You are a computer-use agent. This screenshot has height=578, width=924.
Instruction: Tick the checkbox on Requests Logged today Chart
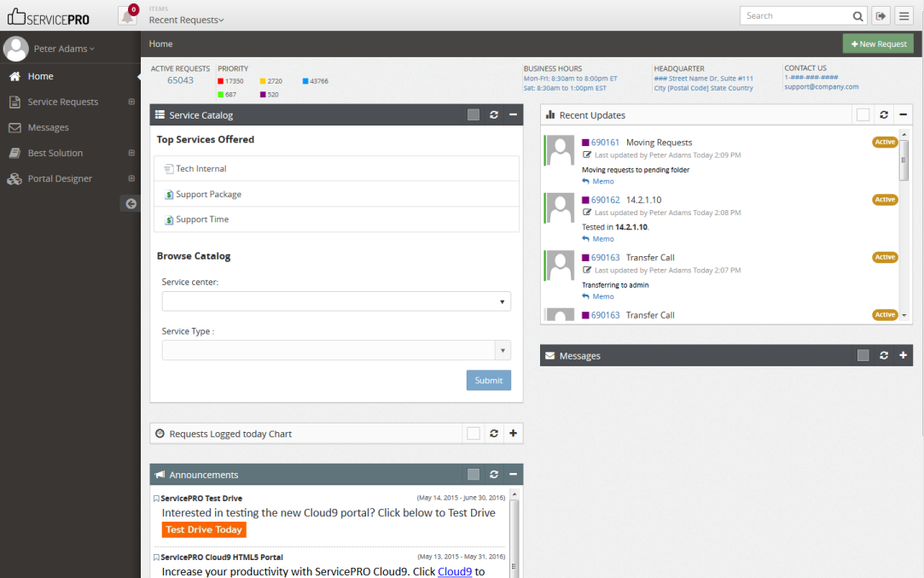474,433
